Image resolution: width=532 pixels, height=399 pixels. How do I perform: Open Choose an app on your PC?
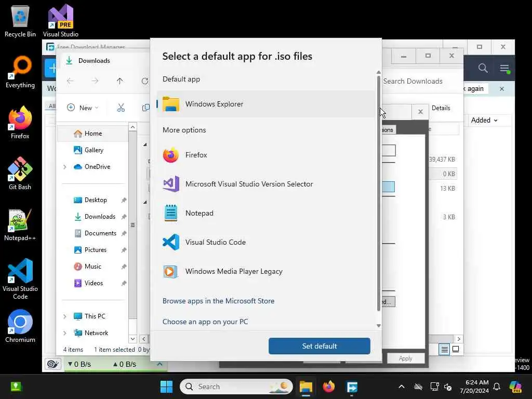click(x=205, y=322)
